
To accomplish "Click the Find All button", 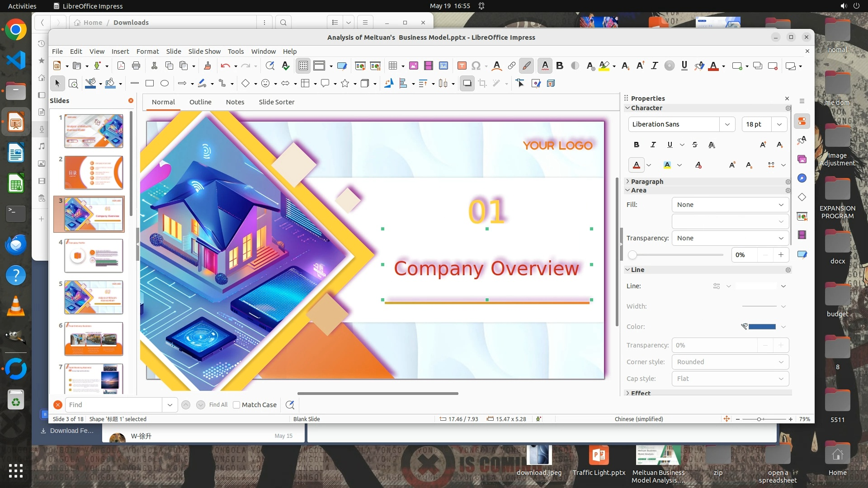I will [x=218, y=405].
